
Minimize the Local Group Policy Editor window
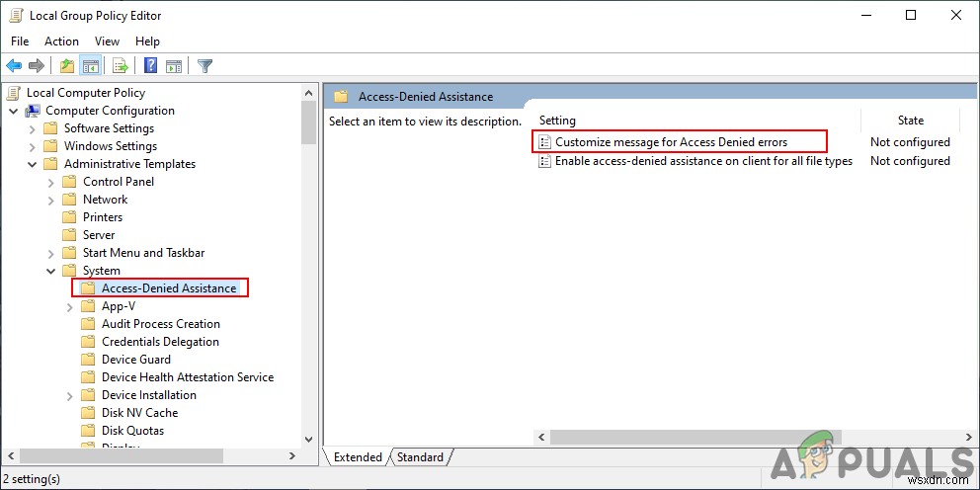[x=866, y=16]
